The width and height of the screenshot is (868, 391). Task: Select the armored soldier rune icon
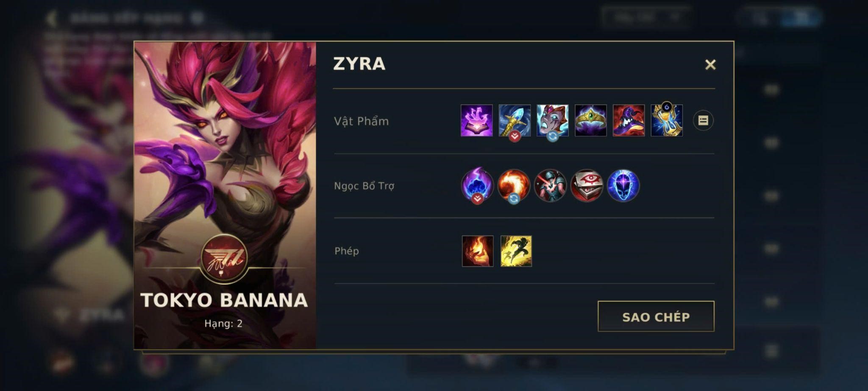pyautogui.click(x=550, y=185)
